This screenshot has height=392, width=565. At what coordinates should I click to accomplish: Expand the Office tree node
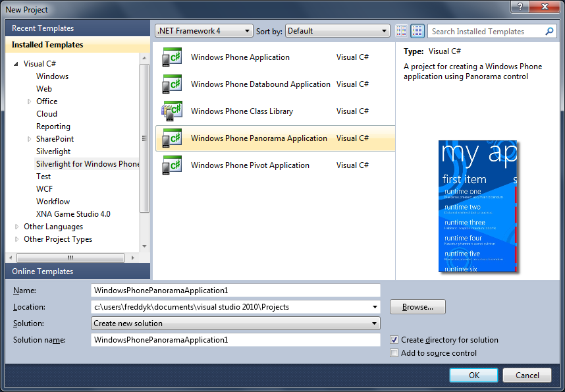(x=30, y=101)
